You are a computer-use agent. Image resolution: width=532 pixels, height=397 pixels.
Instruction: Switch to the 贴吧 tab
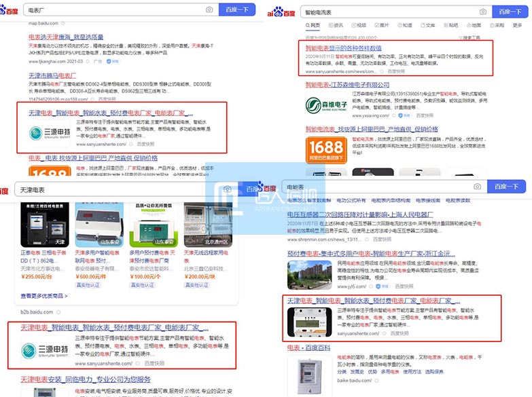(451, 25)
